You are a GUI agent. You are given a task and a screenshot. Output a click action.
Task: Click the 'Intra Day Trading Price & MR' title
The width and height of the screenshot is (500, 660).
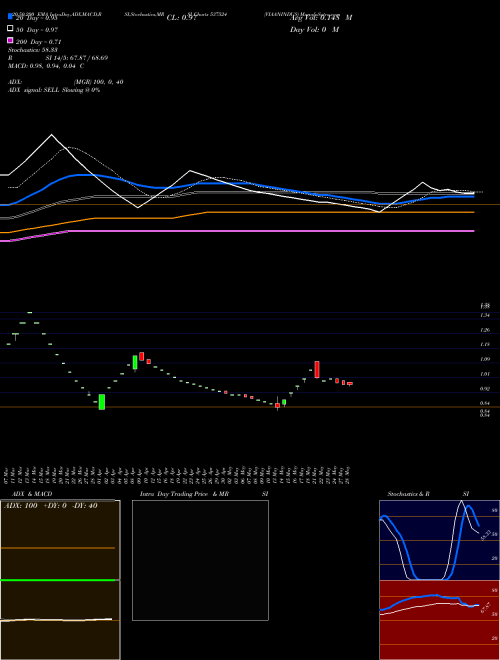184,494
